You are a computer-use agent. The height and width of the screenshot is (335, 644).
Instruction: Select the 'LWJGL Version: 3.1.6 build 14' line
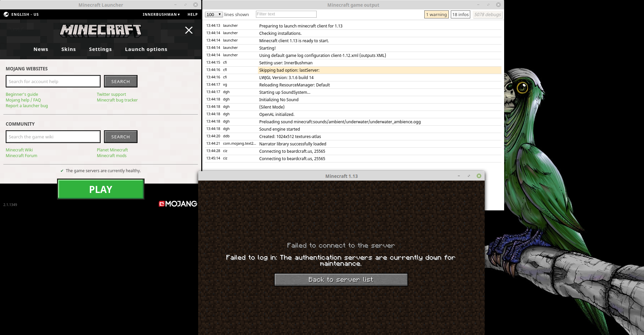[353, 77]
